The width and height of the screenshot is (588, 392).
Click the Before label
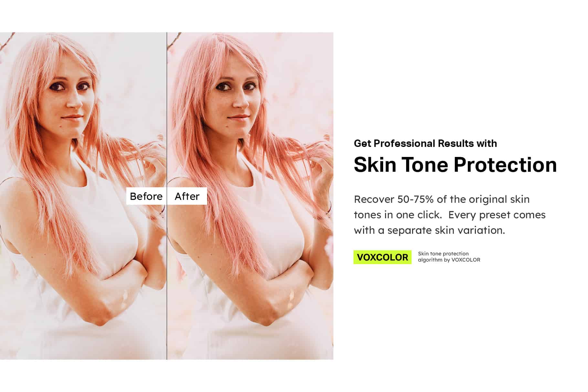tap(146, 196)
